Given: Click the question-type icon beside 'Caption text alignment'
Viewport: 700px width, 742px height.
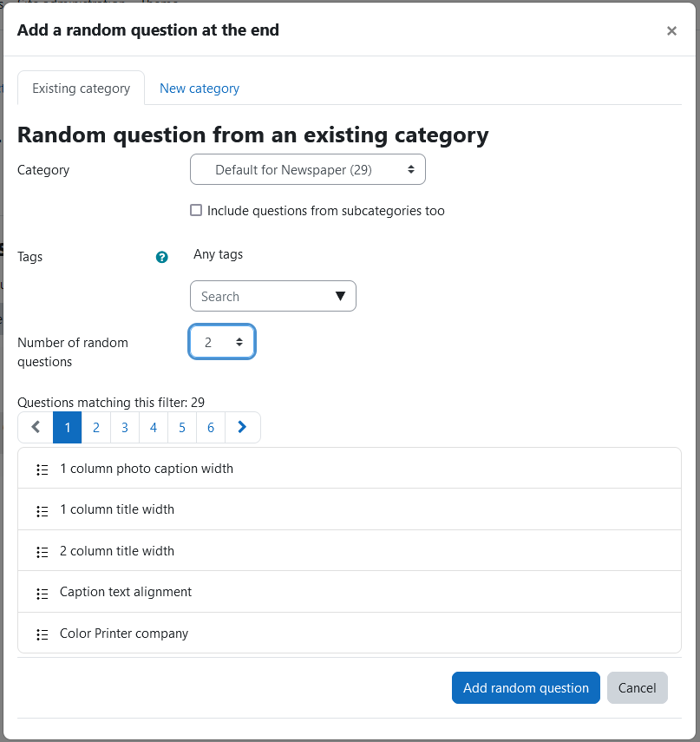Looking at the screenshot, I should click(x=43, y=594).
